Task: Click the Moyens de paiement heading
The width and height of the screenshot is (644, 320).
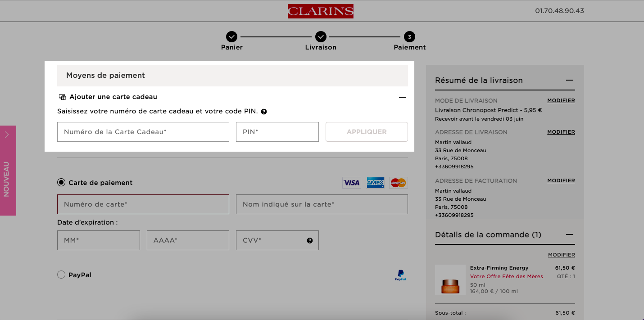Action: pos(106,75)
